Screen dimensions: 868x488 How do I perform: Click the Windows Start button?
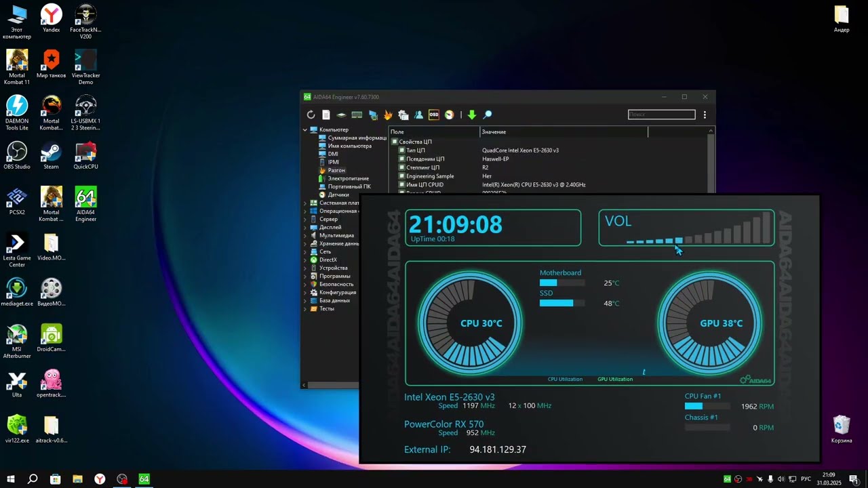point(10,479)
